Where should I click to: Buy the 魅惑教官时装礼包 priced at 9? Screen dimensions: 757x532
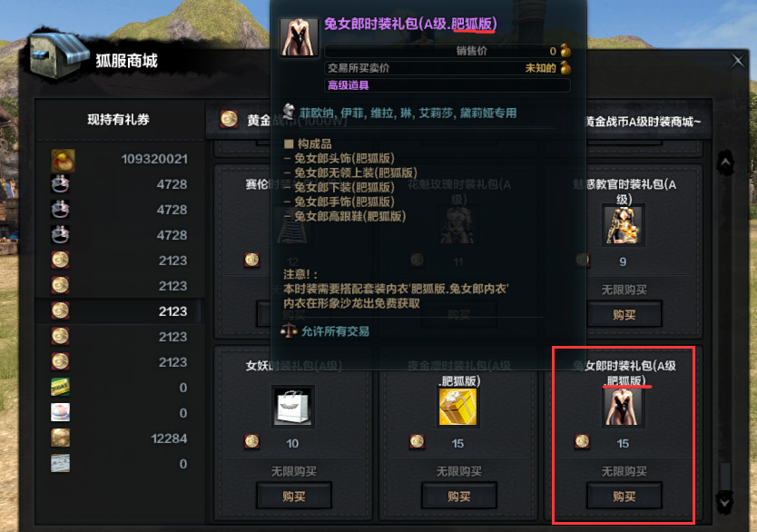pyautogui.click(x=624, y=315)
